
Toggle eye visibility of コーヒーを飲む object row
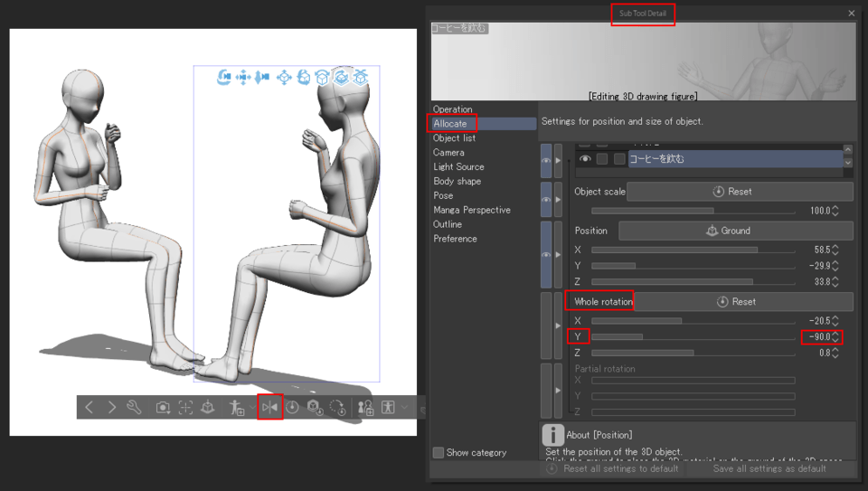585,159
